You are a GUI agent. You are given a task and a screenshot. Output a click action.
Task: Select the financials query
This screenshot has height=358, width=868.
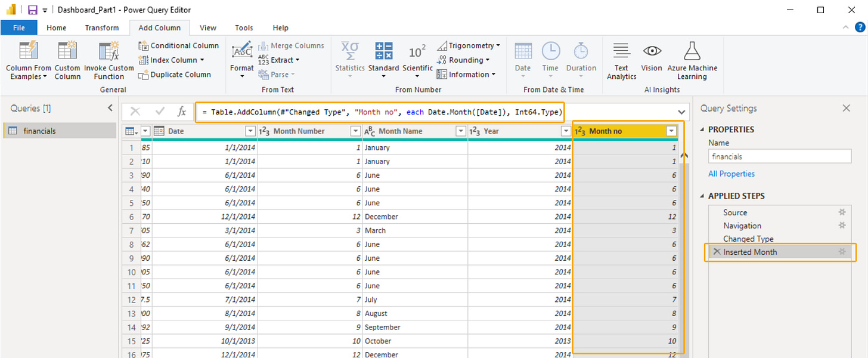click(60, 131)
